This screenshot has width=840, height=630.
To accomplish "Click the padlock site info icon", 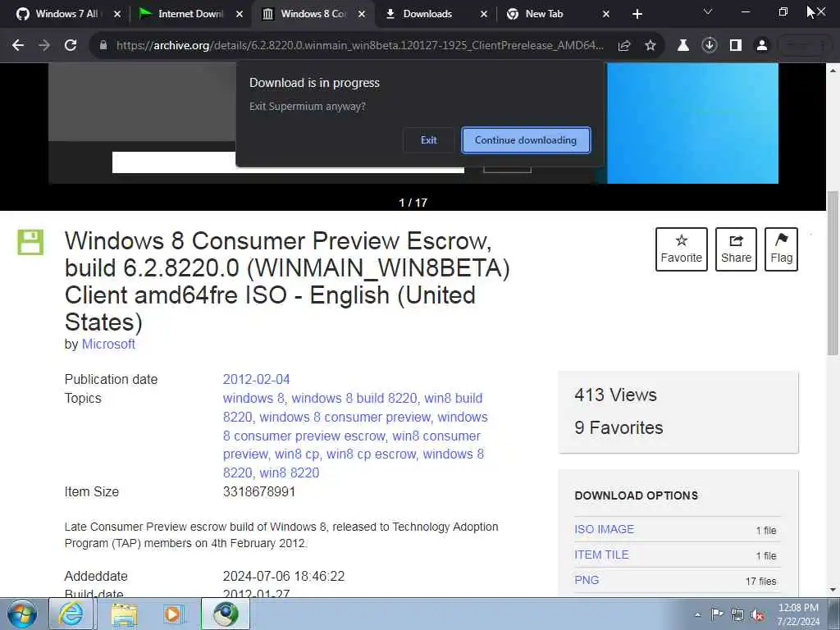I will 103,46.
